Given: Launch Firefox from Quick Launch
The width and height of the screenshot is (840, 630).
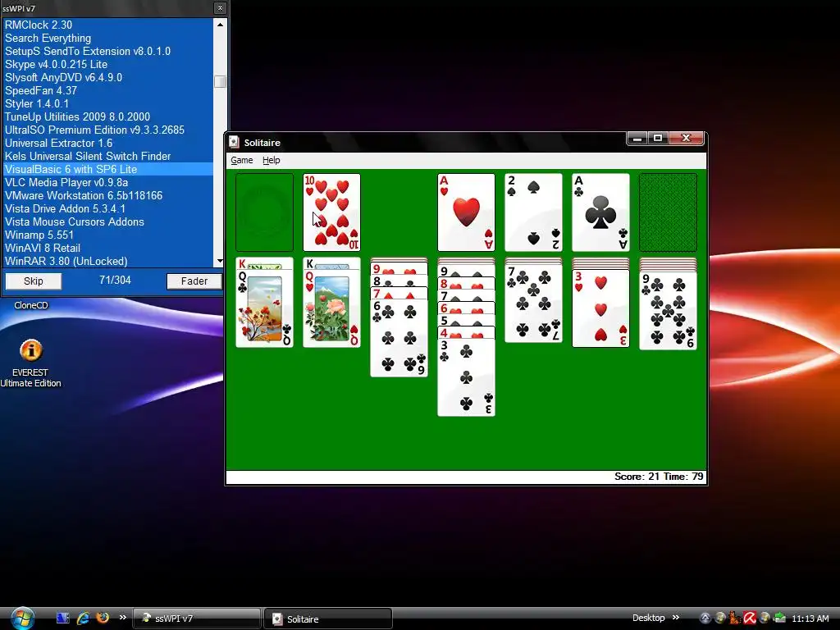Looking at the screenshot, I should 103,618.
